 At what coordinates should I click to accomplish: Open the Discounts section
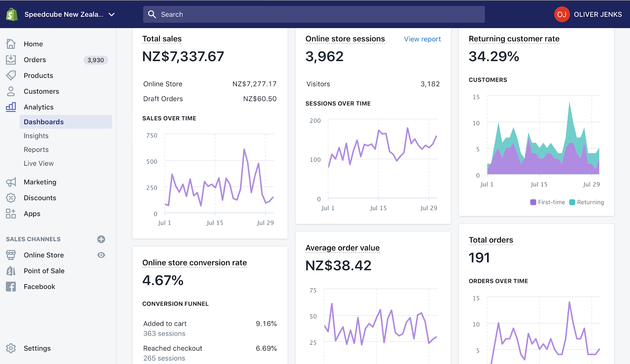(40, 198)
